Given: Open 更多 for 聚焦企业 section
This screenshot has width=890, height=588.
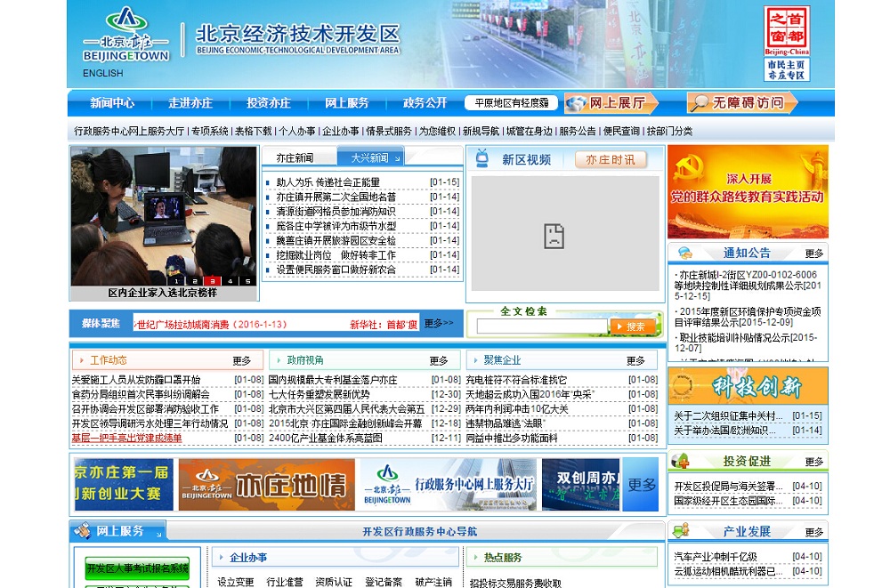Looking at the screenshot, I should pyautogui.click(x=635, y=360).
